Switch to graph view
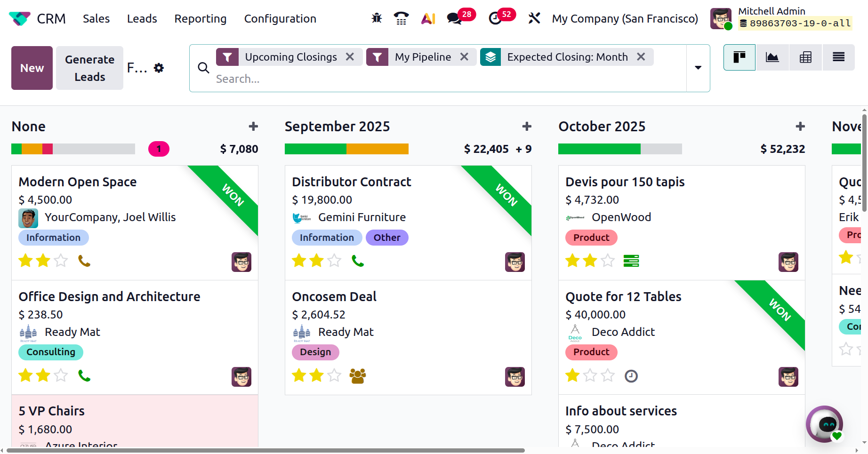Screen dimensions: 868x454 coord(772,57)
